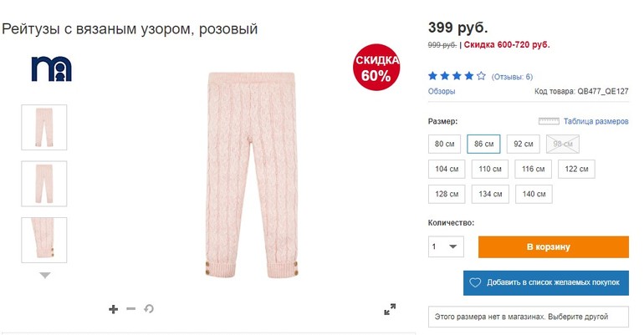Click the star rating icons
The width and height of the screenshot is (644, 335).
pos(457,76)
